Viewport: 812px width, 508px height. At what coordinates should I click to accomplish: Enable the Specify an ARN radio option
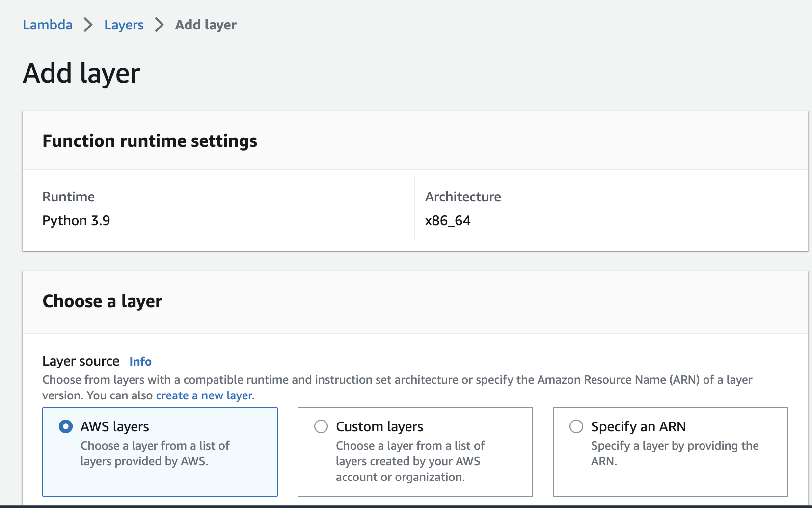pos(576,426)
